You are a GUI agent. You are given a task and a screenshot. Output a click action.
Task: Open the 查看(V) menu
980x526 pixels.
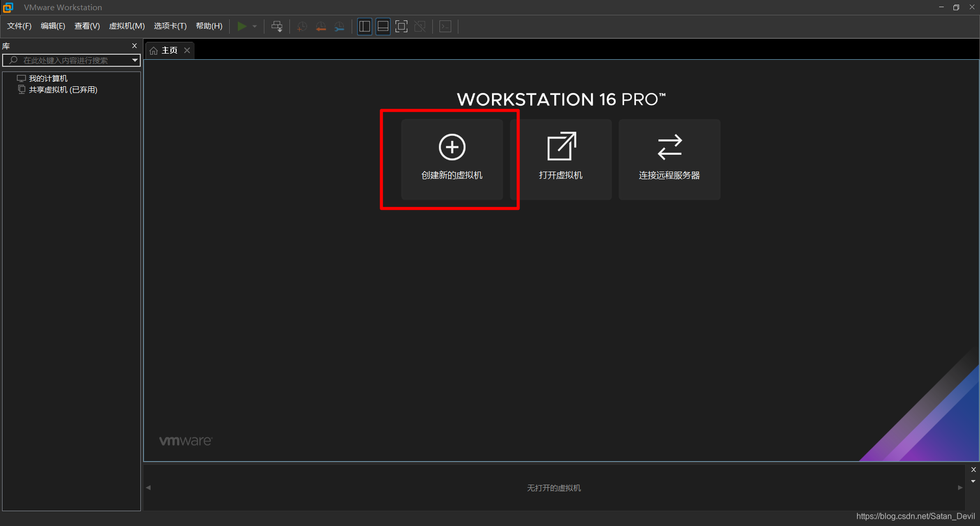87,26
